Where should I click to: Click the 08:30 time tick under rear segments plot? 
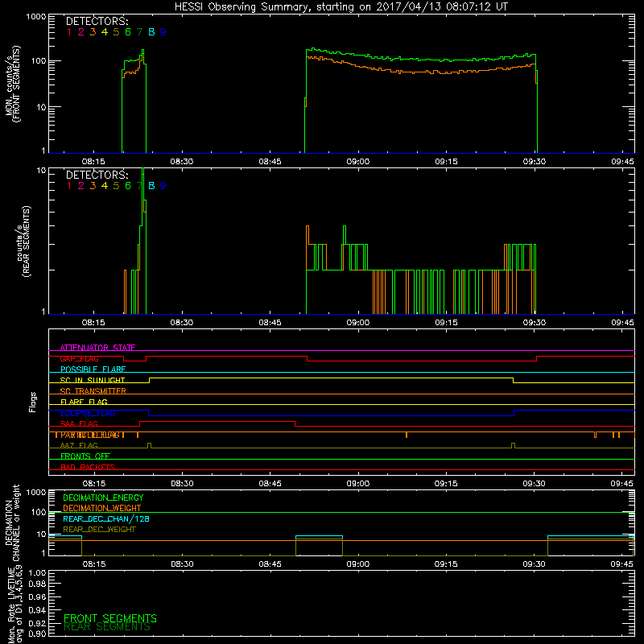coord(182,323)
